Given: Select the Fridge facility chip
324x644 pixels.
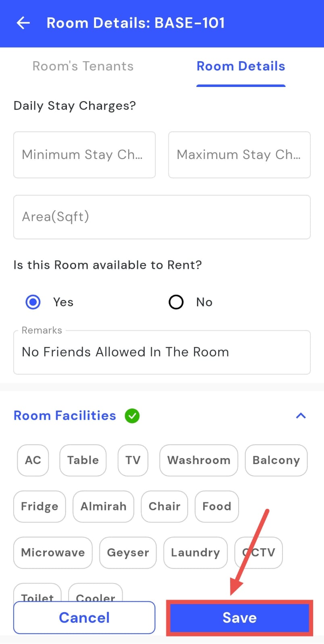Looking at the screenshot, I should (x=39, y=506).
